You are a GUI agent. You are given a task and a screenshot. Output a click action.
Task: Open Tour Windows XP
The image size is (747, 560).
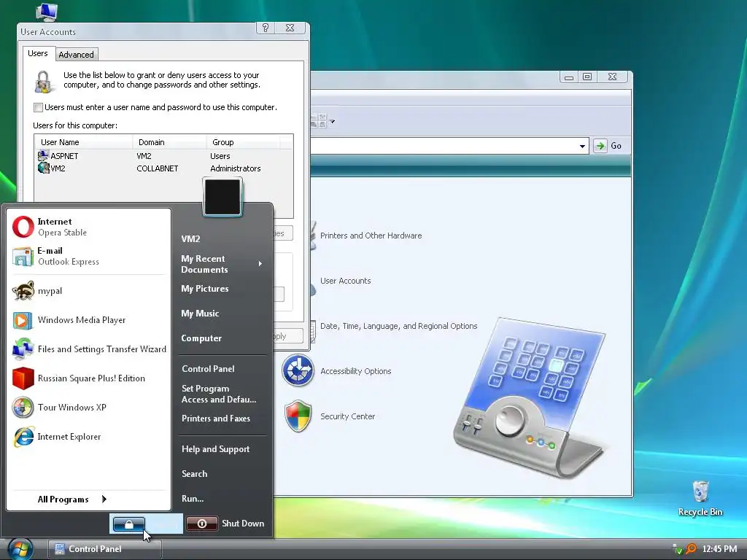tap(89, 407)
